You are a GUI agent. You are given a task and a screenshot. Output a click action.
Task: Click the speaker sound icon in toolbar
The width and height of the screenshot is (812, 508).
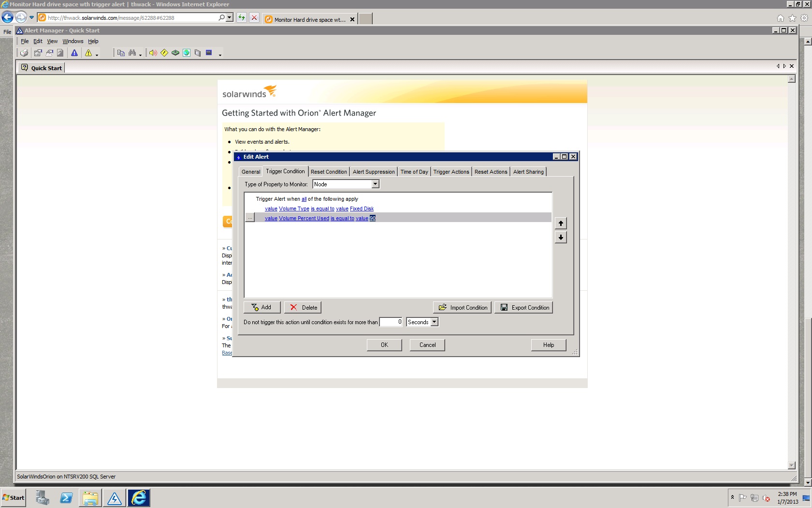click(x=153, y=53)
